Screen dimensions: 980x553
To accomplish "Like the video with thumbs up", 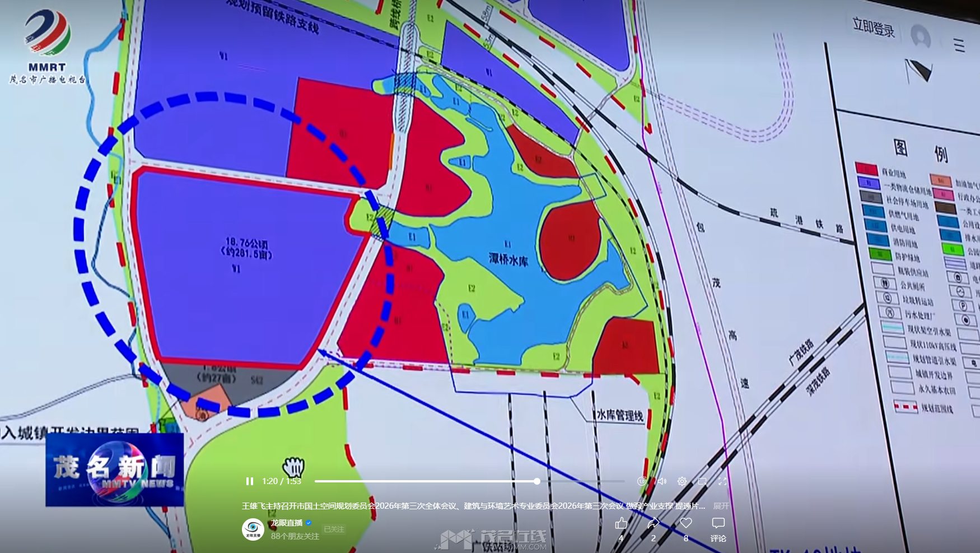I will tap(621, 523).
